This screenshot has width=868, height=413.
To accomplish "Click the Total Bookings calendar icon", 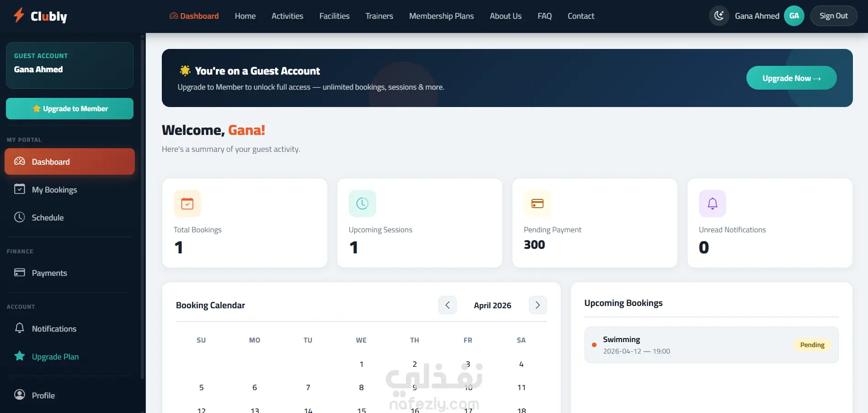I will (187, 204).
